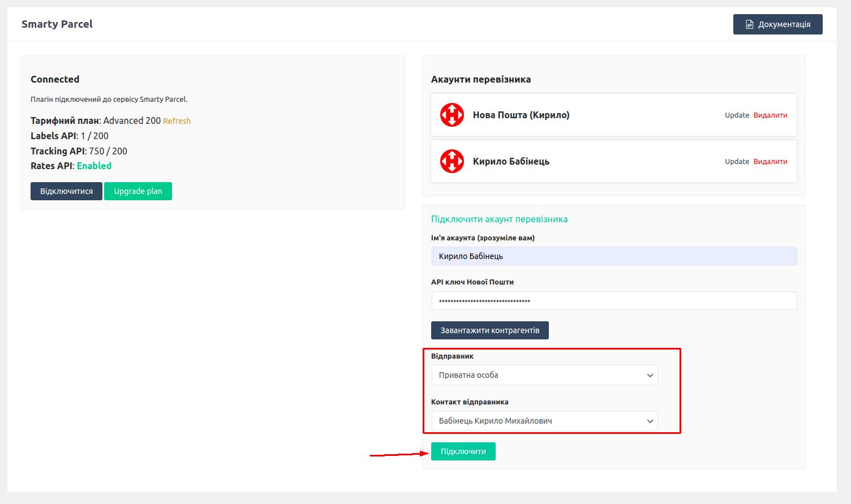Click the Ім'я акаунта label
Image resolution: width=851 pixels, height=504 pixels.
[x=483, y=238]
